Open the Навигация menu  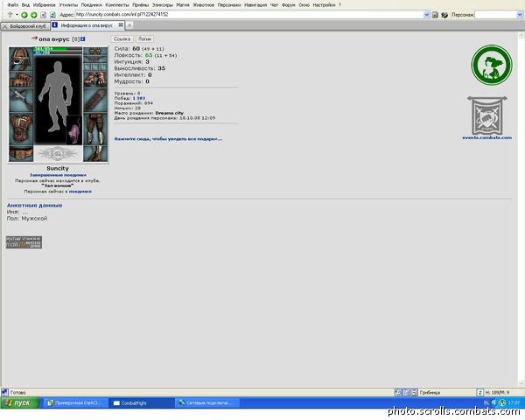(x=255, y=4)
